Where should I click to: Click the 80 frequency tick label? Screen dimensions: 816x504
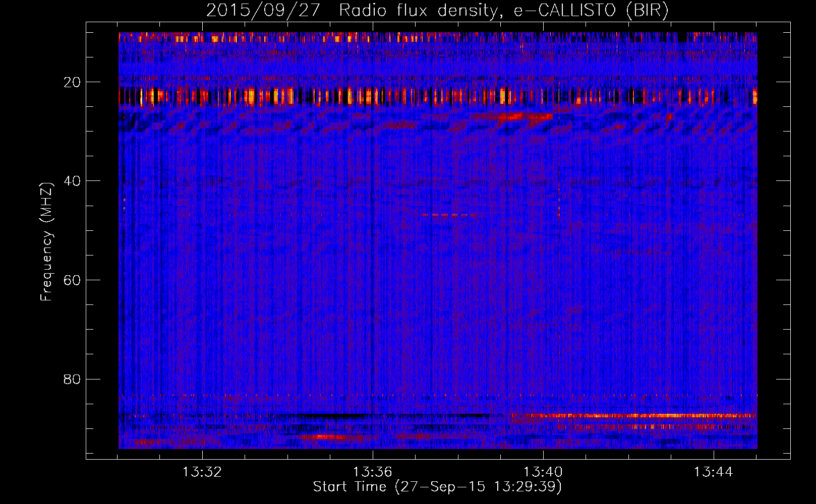(73, 379)
